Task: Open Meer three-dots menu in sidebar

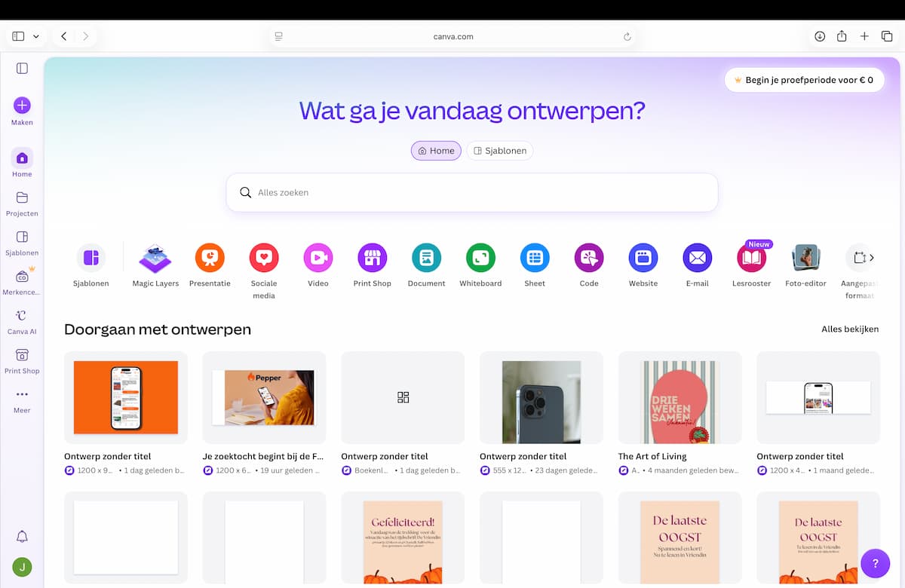Action: pyautogui.click(x=22, y=400)
